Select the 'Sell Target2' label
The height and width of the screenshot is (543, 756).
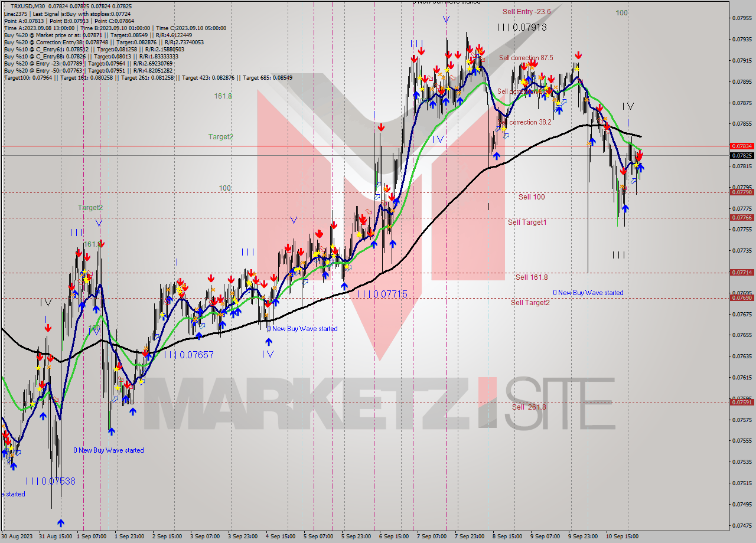pyautogui.click(x=530, y=302)
